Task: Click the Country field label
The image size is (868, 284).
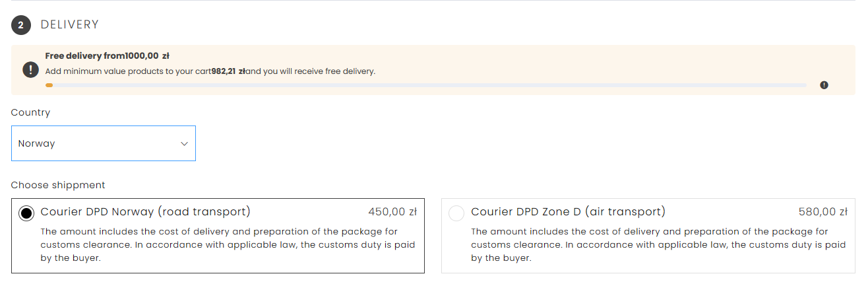Action: point(30,112)
